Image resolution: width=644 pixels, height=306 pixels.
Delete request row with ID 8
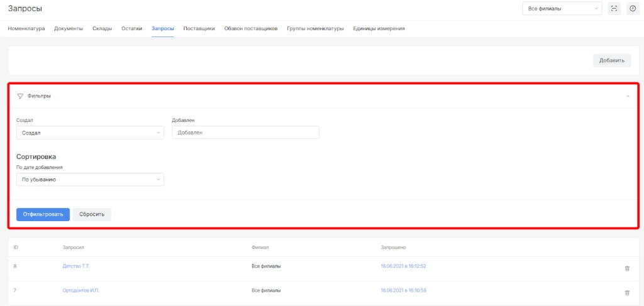pyautogui.click(x=626, y=268)
